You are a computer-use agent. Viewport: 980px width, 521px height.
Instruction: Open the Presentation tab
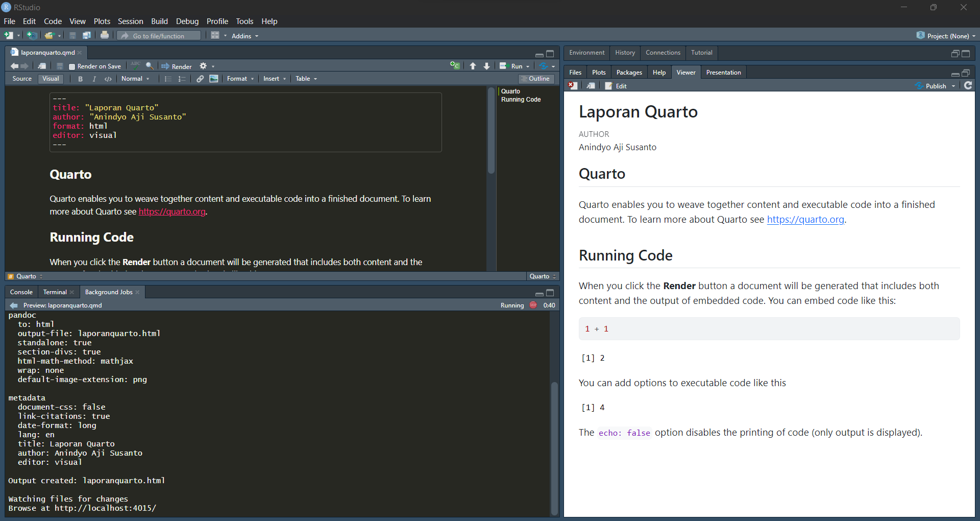(x=723, y=73)
